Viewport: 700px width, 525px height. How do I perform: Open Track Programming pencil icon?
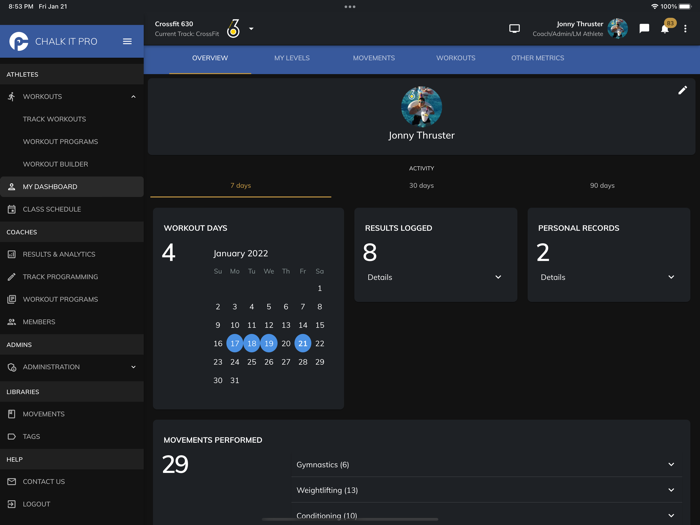12,277
